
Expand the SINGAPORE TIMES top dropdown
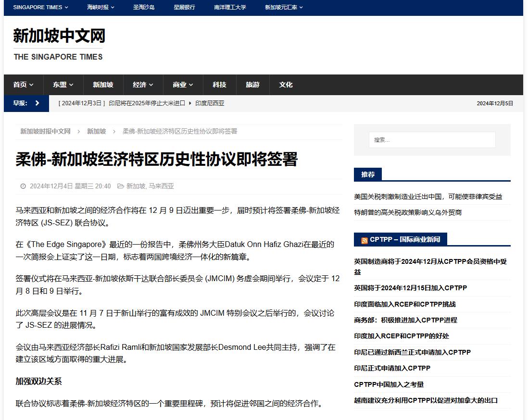[40, 7]
